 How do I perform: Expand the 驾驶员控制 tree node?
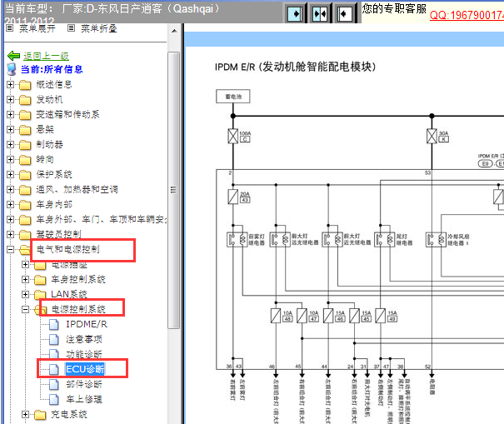pyautogui.click(x=10, y=234)
